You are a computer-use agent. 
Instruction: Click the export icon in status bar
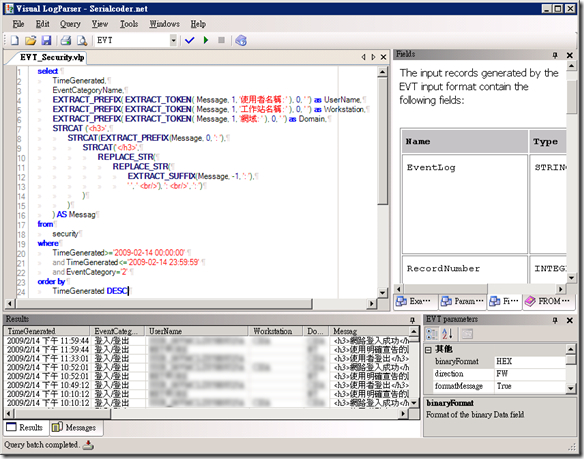88,445
